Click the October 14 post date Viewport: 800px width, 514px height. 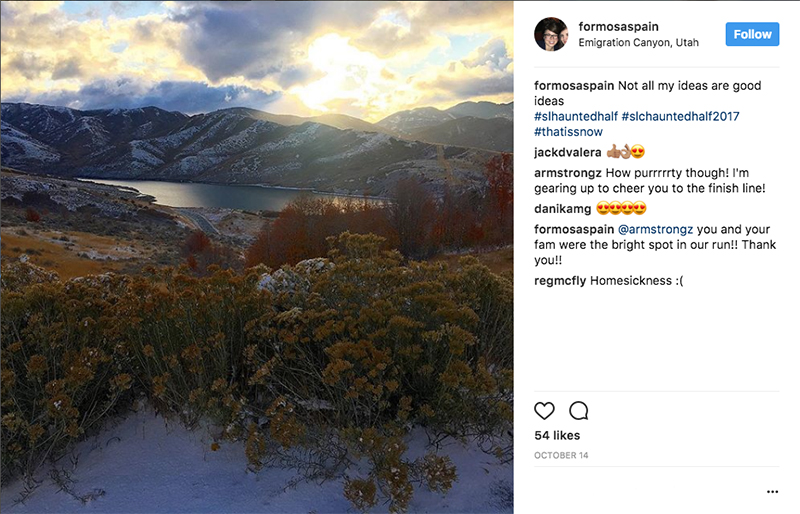(x=561, y=455)
